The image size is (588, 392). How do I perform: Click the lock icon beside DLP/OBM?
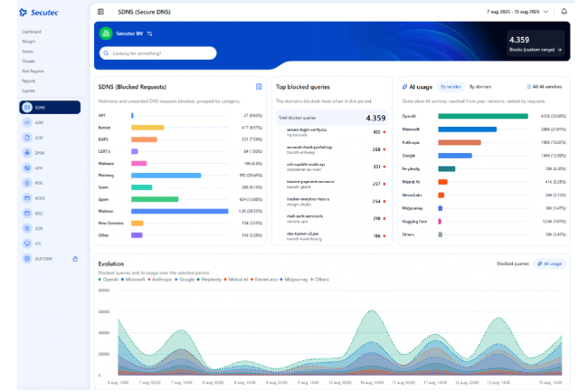[x=75, y=258]
